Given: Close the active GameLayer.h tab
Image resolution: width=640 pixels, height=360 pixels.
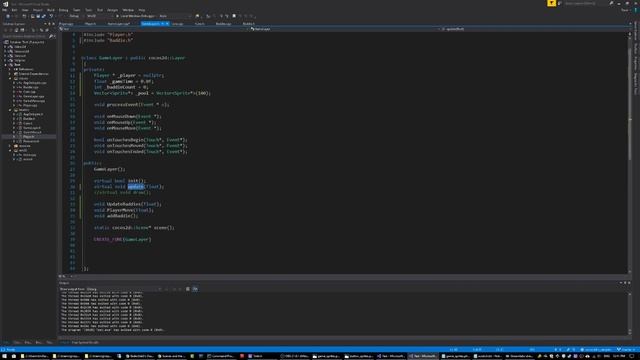Looking at the screenshot, I should coord(167,24).
